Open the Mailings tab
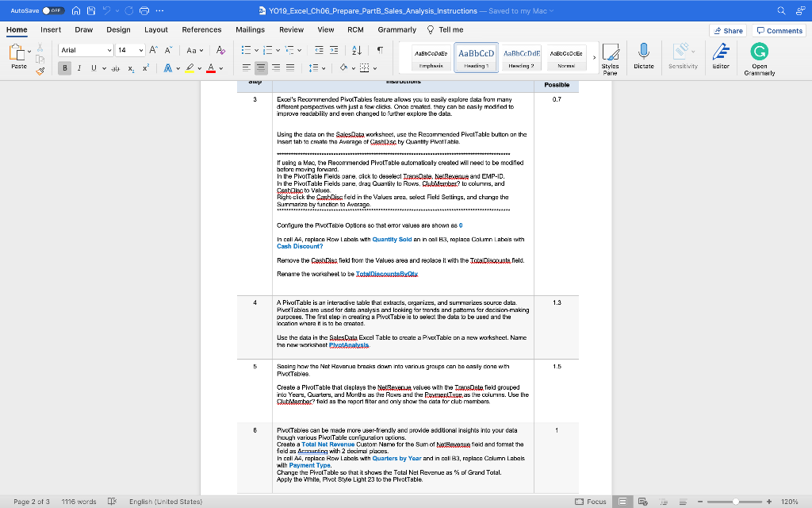Image resolution: width=812 pixels, height=508 pixels. click(x=250, y=29)
